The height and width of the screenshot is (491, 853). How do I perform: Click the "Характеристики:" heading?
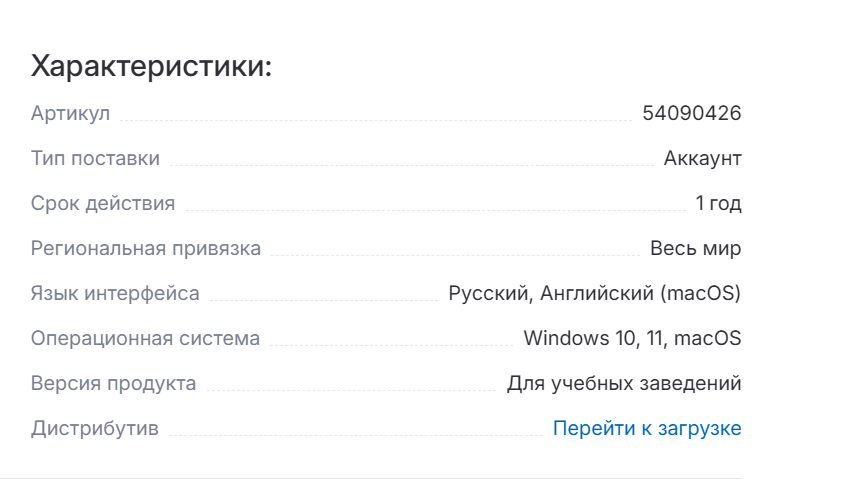click(x=152, y=67)
